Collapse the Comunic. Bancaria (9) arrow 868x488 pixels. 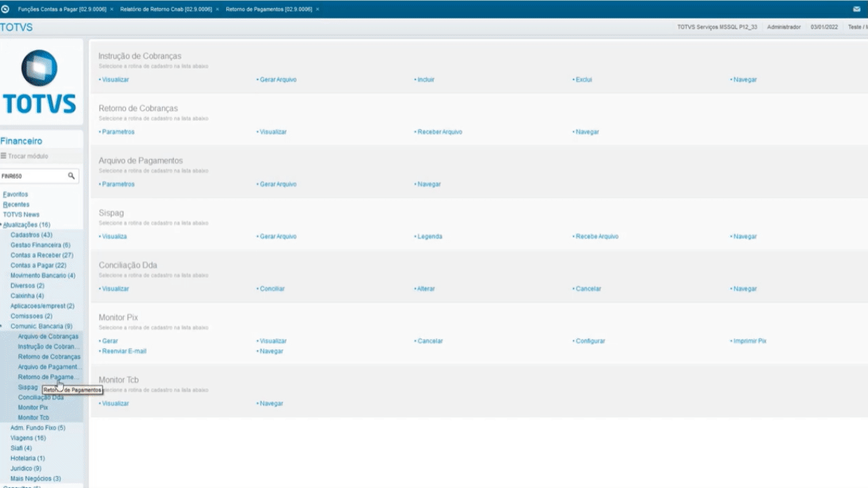(1, 327)
